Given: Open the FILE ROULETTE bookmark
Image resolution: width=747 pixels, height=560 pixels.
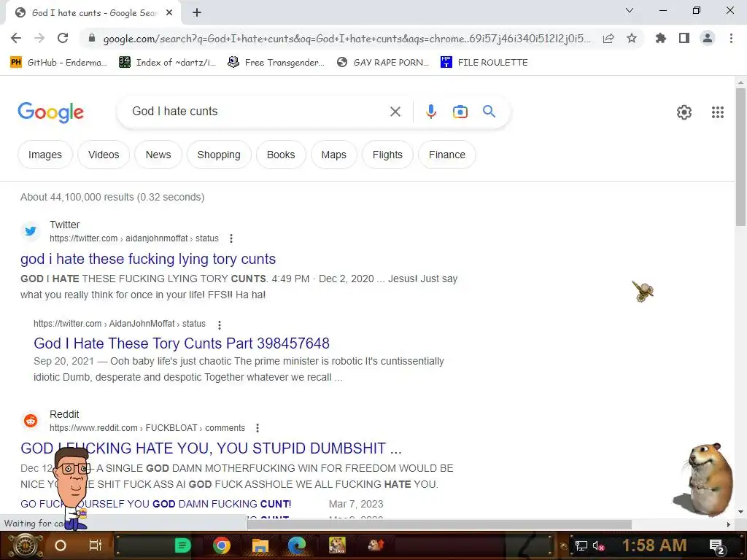Looking at the screenshot, I should [484, 63].
